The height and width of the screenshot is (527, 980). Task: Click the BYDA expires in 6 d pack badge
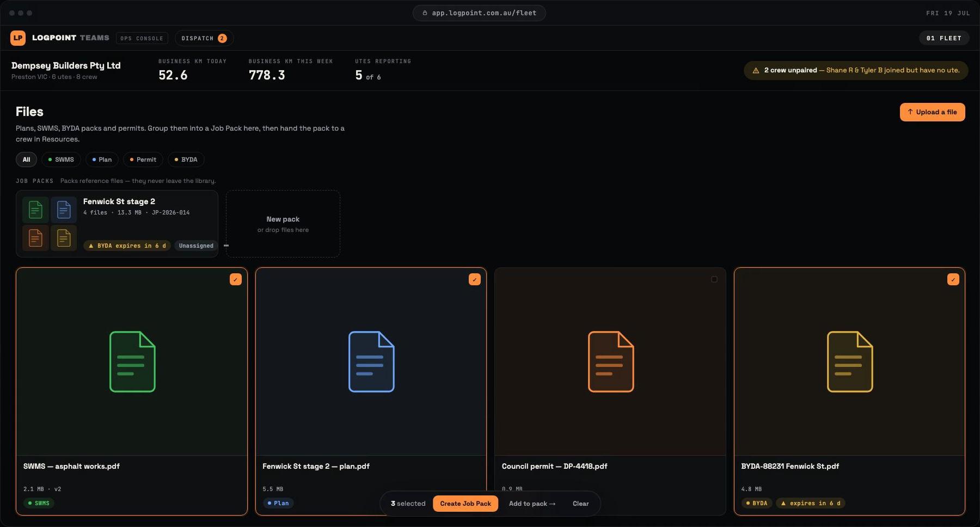(x=127, y=246)
